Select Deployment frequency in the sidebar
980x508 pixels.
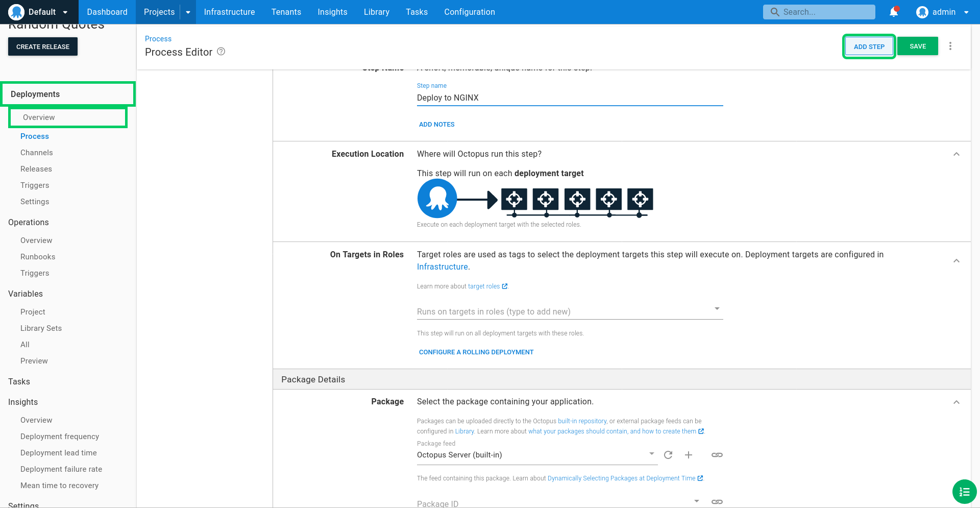tap(60, 437)
